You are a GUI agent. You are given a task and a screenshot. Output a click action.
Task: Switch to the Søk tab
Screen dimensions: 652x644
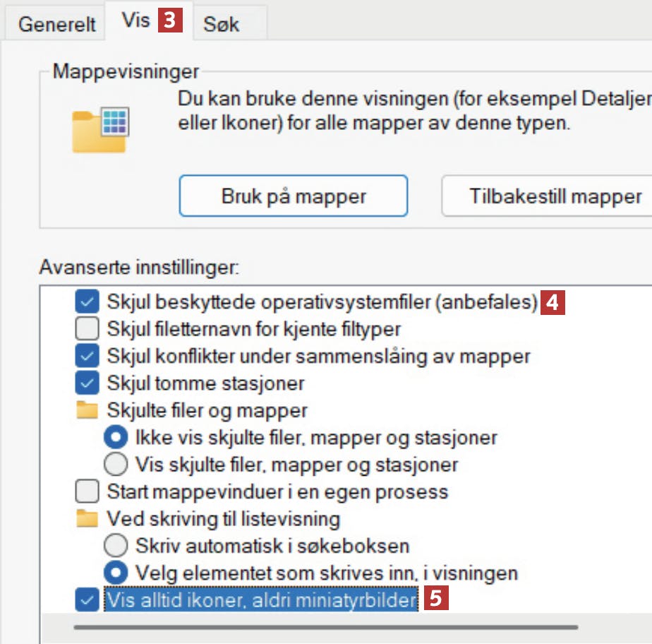tap(221, 24)
